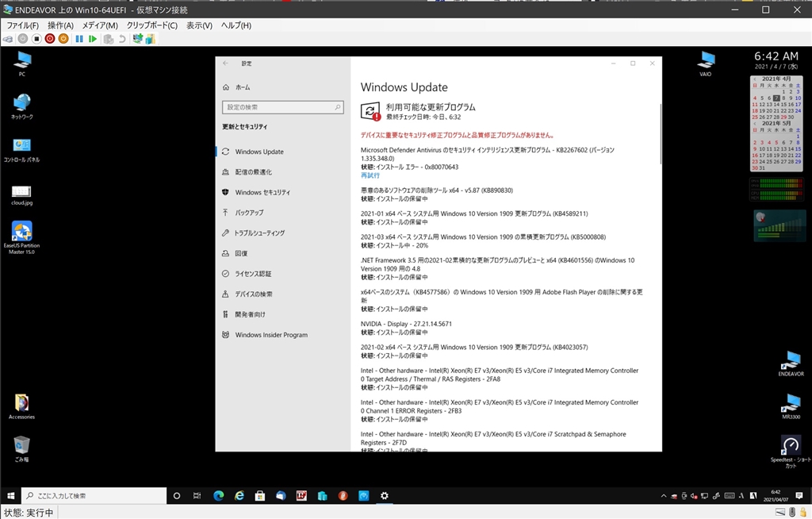The height and width of the screenshot is (519, 812).
Task: Click the green Reset VM icon
Action: pyautogui.click(x=93, y=39)
